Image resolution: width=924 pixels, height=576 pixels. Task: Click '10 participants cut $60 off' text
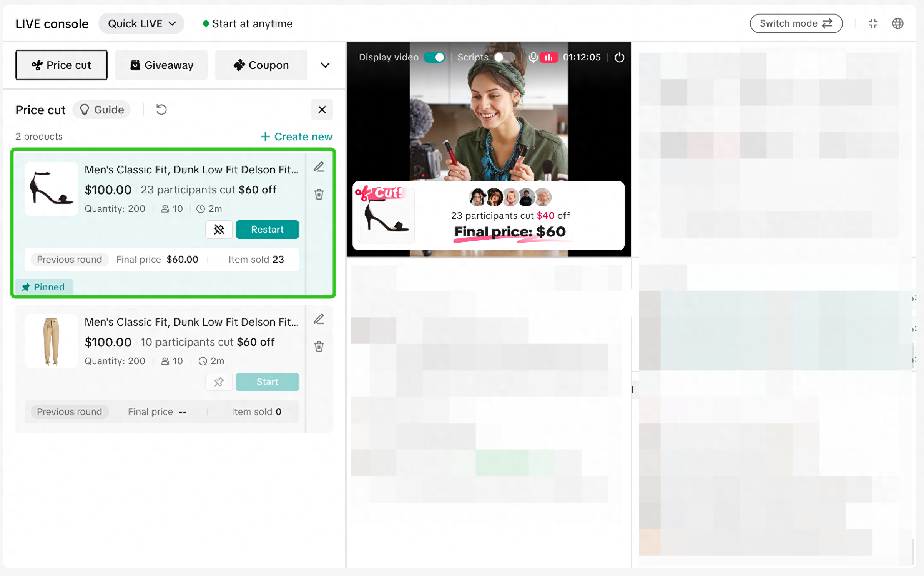point(208,342)
